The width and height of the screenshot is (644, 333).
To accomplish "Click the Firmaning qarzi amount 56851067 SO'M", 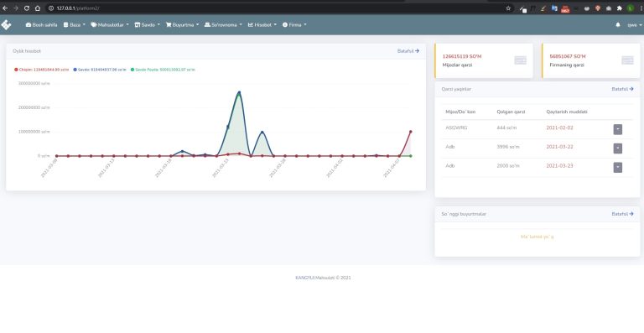I will coord(568,56).
